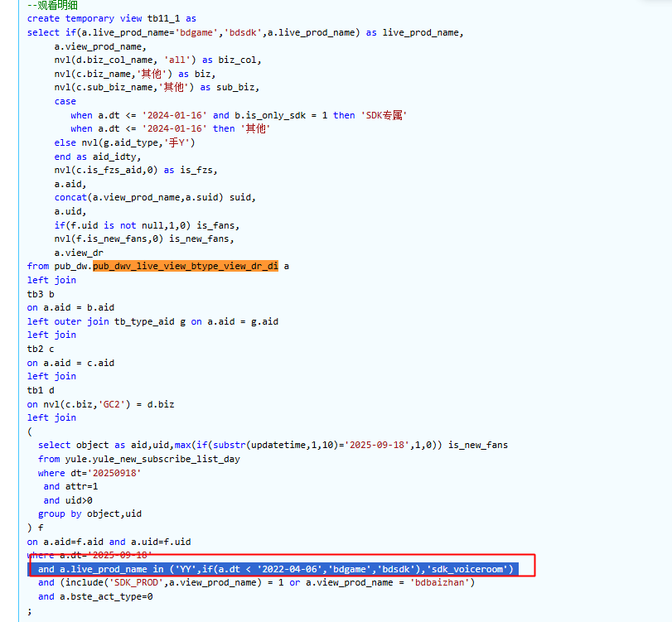The width and height of the screenshot is (672, 622).
Task: Click the orange-highlighted table name pub_dwv_live_view_btype_view_dr_di
Action: (x=185, y=266)
